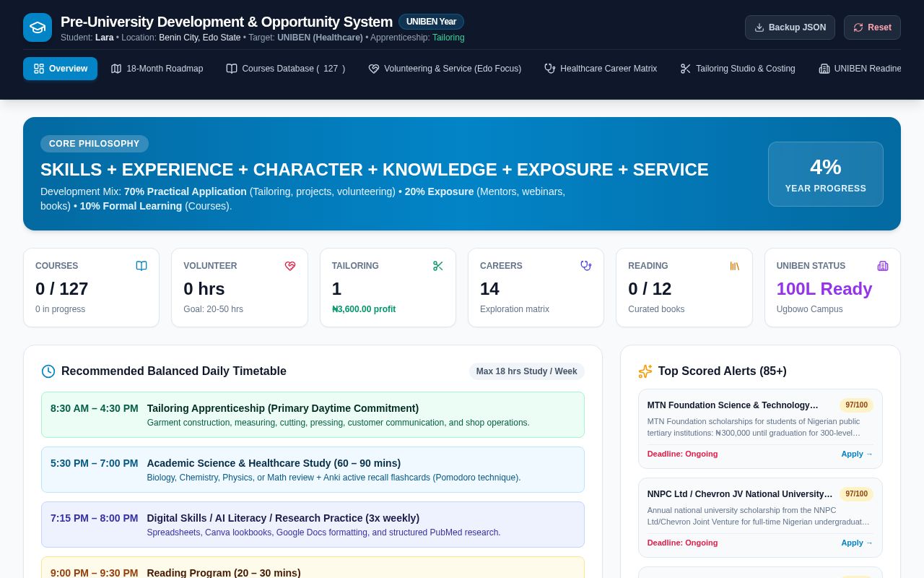Click the MTN Foundation 97/100 score badge

click(856, 405)
